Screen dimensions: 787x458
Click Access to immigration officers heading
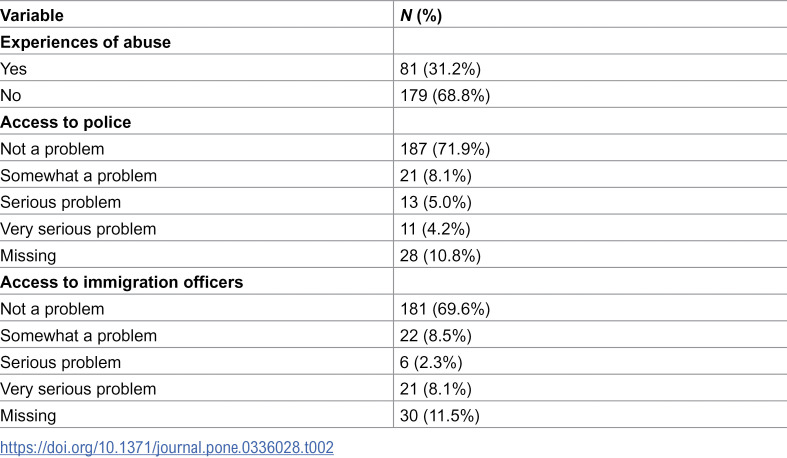pyautogui.click(x=122, y=282)
